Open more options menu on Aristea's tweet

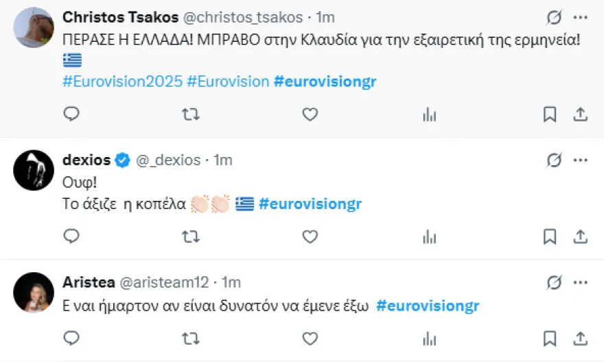(x=580, y=282)
